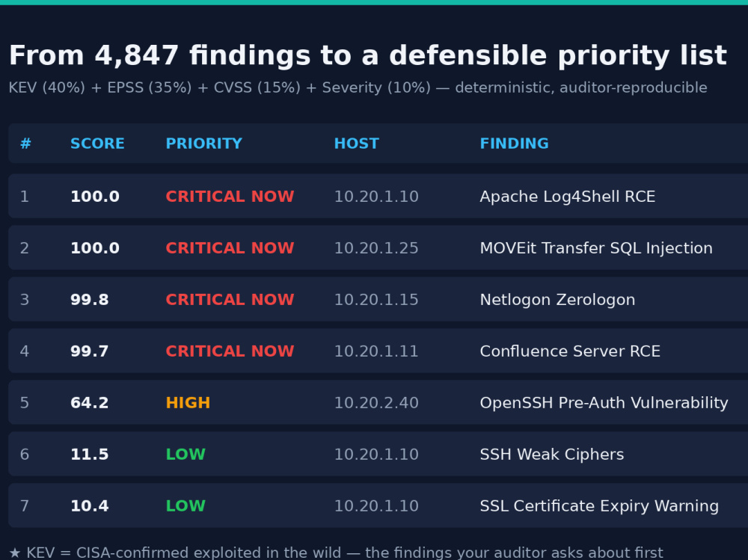The height and width of the screenshot is (560, 748).
Task: Click host 10.20.1.10 in SSH Weak Ciphers row
Action: (376, 454)
